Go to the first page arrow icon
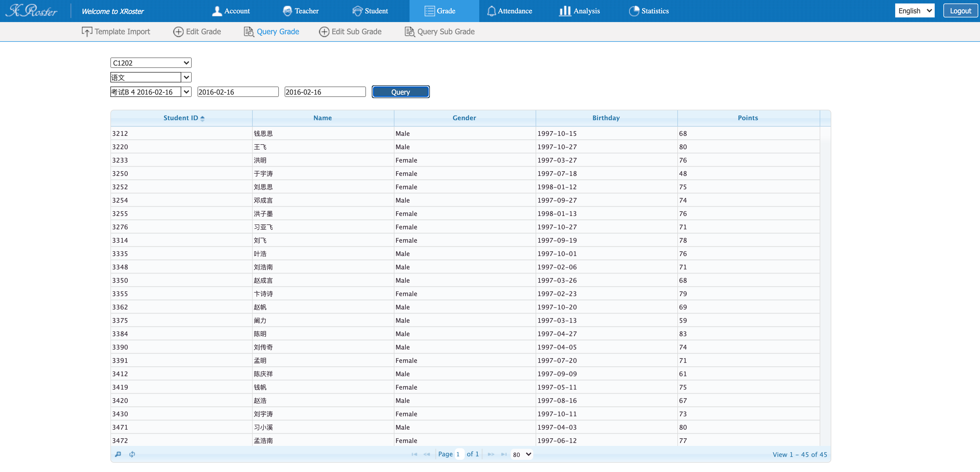 (x=414, y=454)
